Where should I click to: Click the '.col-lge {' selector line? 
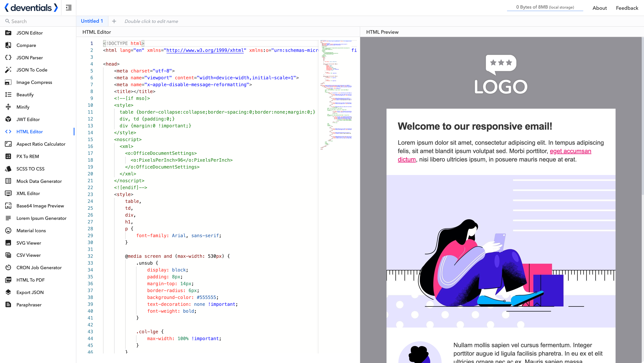tap(150, 332)
